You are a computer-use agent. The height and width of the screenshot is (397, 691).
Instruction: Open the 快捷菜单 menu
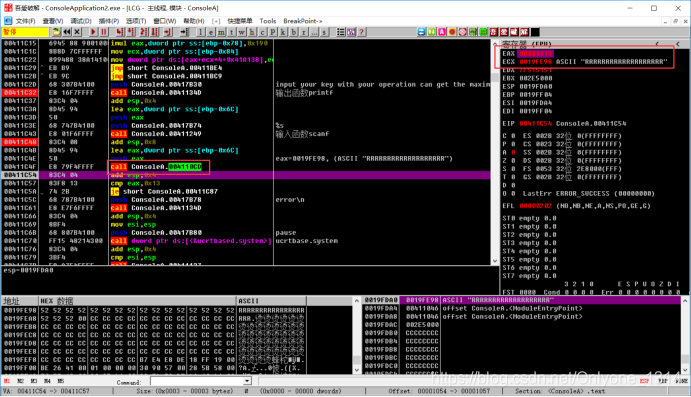[x=240, y=21]
